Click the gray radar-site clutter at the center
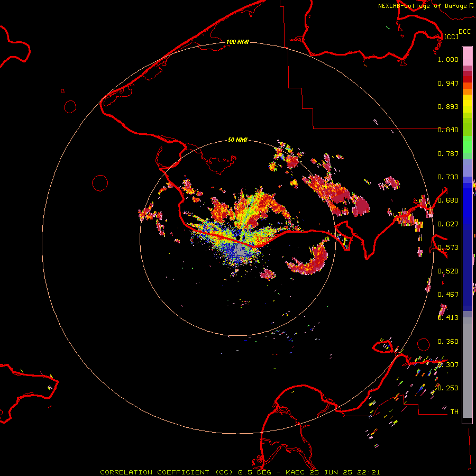This screenshot has width=476, height=476. [240, 251]
